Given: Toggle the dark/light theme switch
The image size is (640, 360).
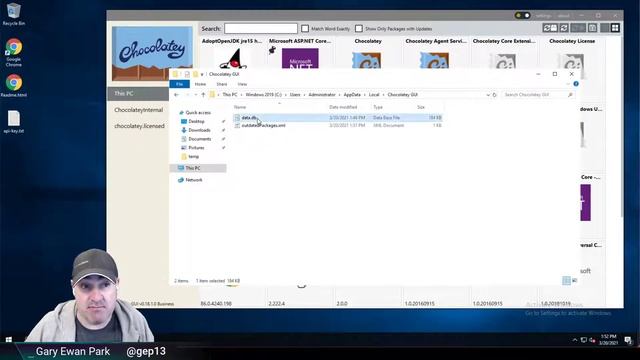Looking at the screenshot, I should tap(522, 16).
